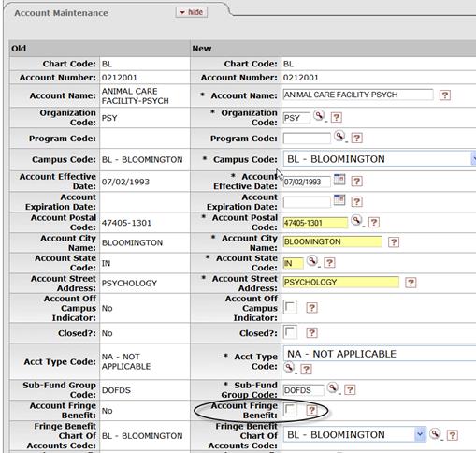
Task: Click the Account Expiration Date input field
Action: [307, 202]
